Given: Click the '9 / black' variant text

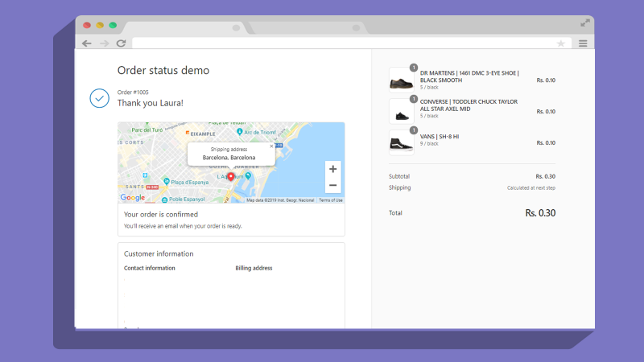Looking at the screenshot, I should [x=429, y=144].
